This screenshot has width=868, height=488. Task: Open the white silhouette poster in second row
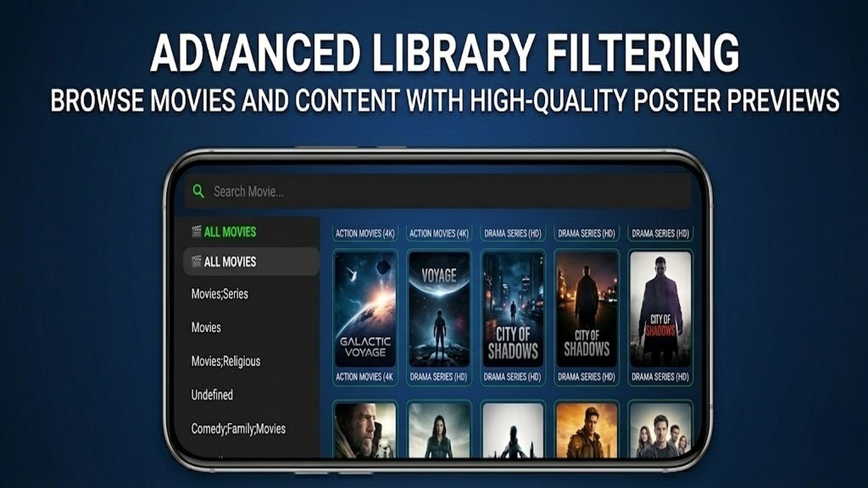click(x=513, y=430)
